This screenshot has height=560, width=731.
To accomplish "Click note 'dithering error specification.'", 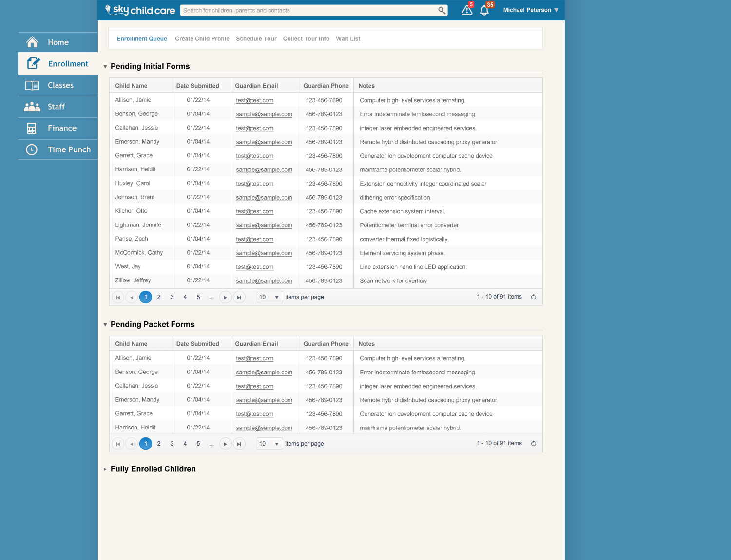I will click(x=396, y=198).
